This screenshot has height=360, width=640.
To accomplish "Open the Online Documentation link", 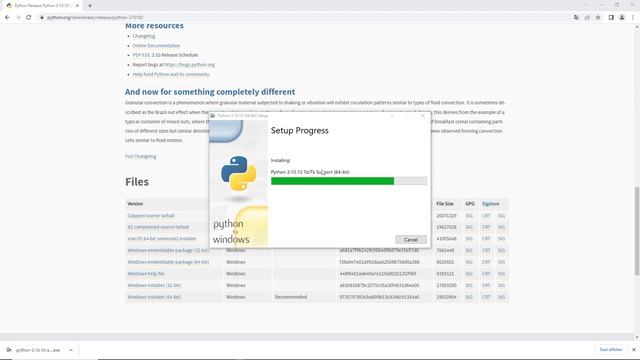I will (x=156, y=46).
